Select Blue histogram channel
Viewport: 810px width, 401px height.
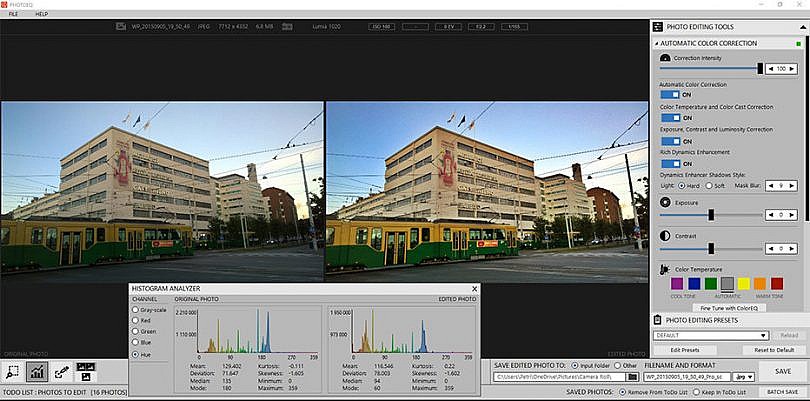(135, 342)
